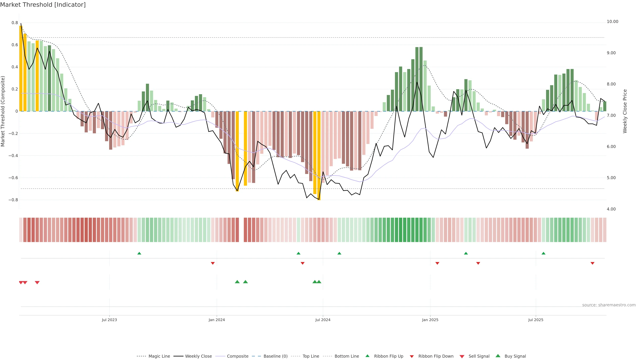Click the first Buy Signal marker after Jan 2024

[x=237, y=282]
